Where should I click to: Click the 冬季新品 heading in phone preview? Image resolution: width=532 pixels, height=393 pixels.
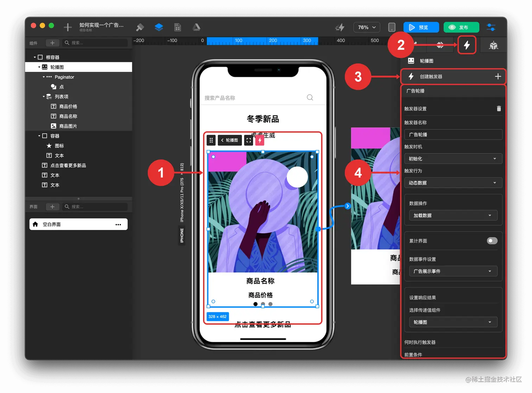(x=263, y=119)
